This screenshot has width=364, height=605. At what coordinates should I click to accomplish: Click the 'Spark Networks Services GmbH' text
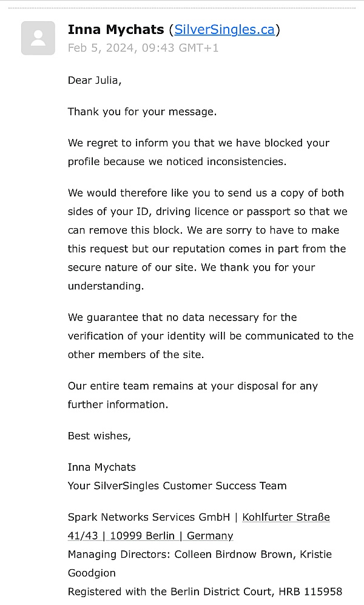pyautogui.click(x=149, y=517)
